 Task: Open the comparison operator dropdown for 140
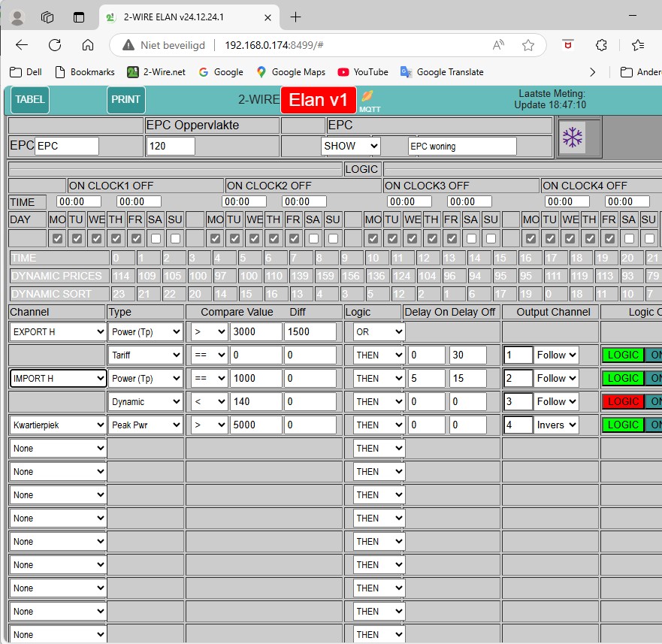click(x=210, y=401)
